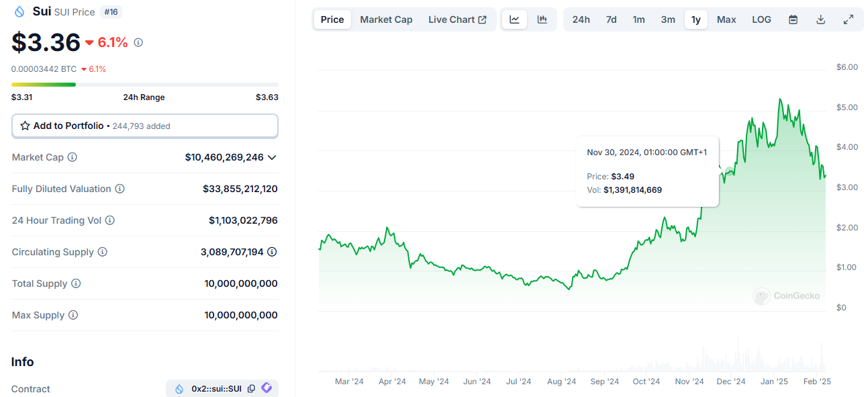Click the contract Sui droplet icon
This screenshot has height=397, width=868.
coord(179,388)
